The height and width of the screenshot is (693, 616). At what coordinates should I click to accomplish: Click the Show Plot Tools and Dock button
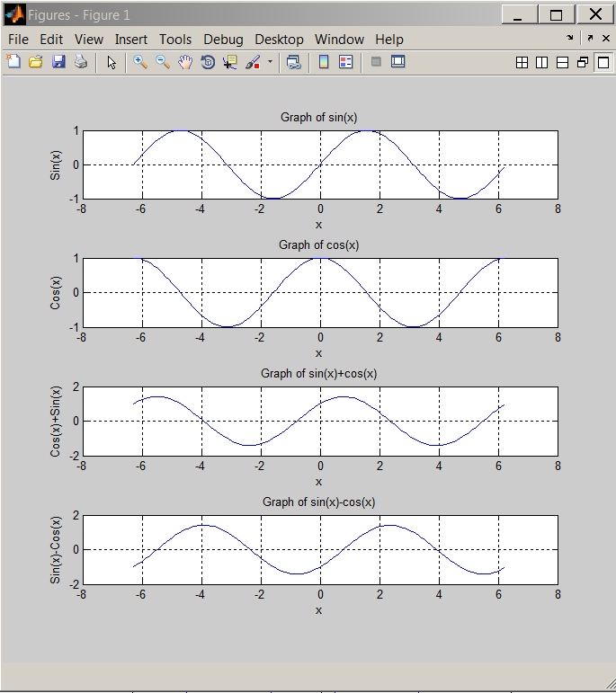[x=398, y=62]
